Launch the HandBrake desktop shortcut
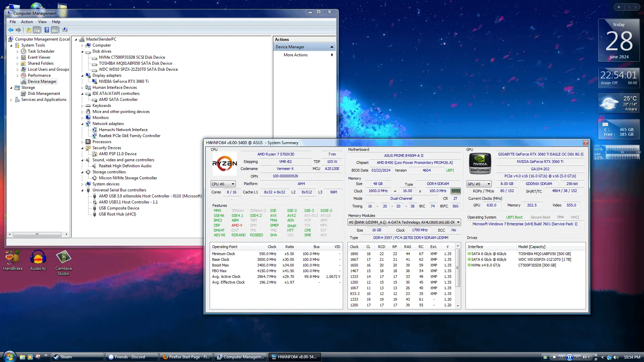Image resolution: width=644 pixels, height=362 pixels. (13, 261)
